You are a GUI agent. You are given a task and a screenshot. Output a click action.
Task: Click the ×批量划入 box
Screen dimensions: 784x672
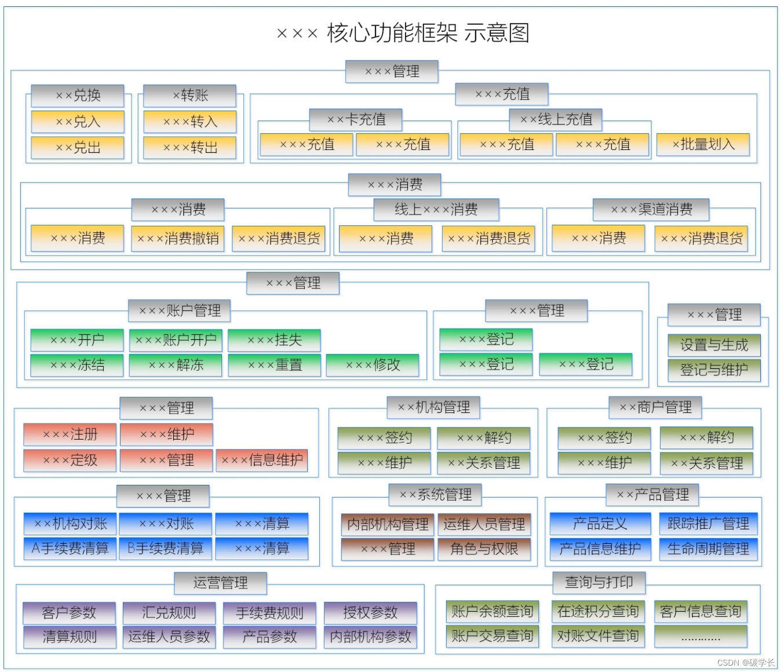point(703,145)
